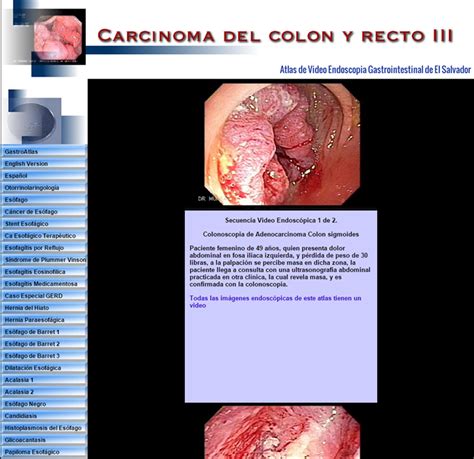Open Cáncer de Esófago page
The image size is (474, 459).
44,211
